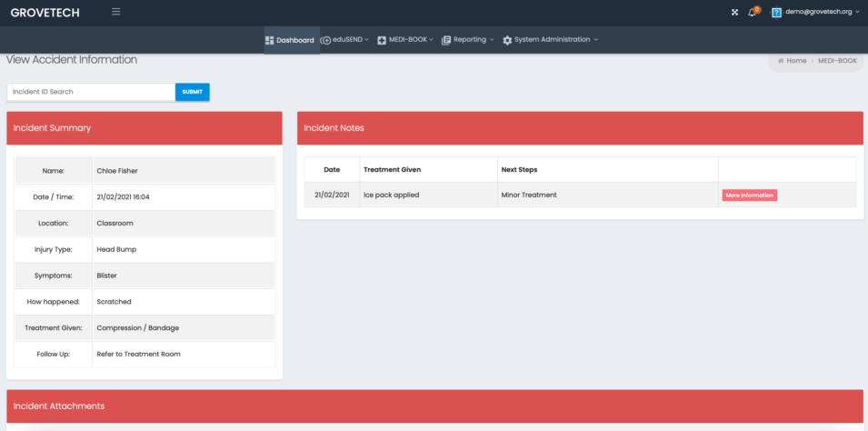Click the System Administration gear icon

pyautogui.click(x=507, y=40)
